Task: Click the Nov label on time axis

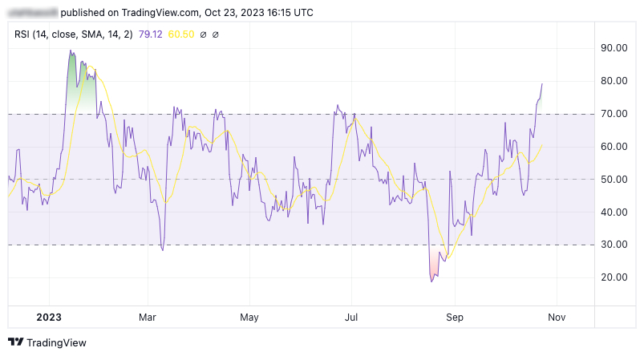Action: click(557, 318)
